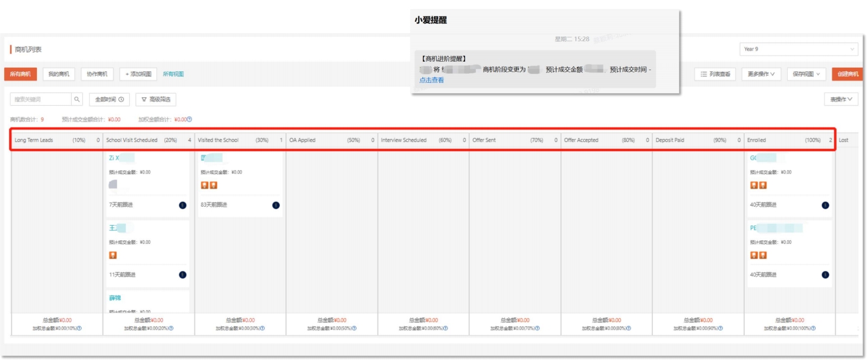Click the 商机列表 page title

tap(28, 50)
